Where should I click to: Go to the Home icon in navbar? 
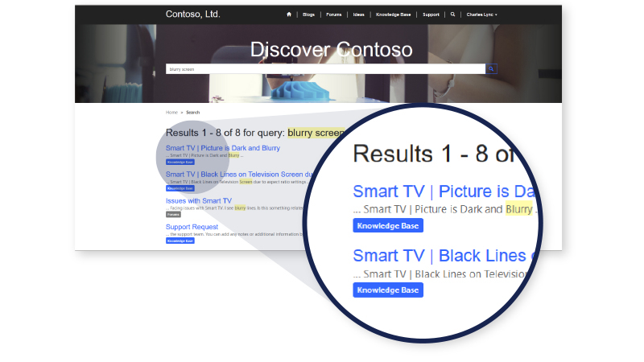click(289, 14)
